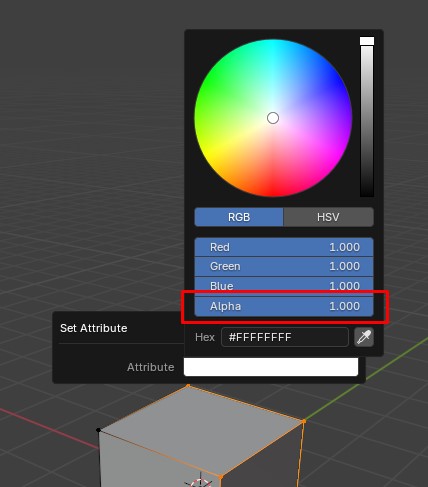This screenshot has height=487, width=428.
Task: Click the Hex color input field
Action: (x=285, y=337)
